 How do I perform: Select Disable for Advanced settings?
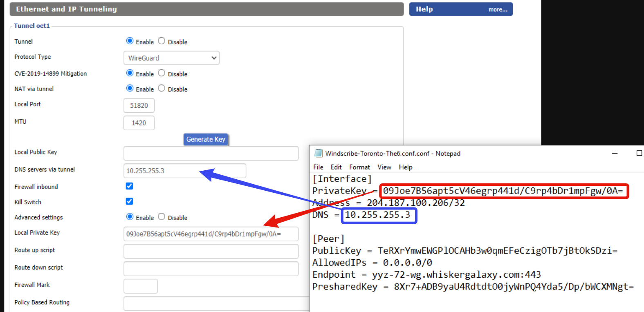[x=162, y=217]
